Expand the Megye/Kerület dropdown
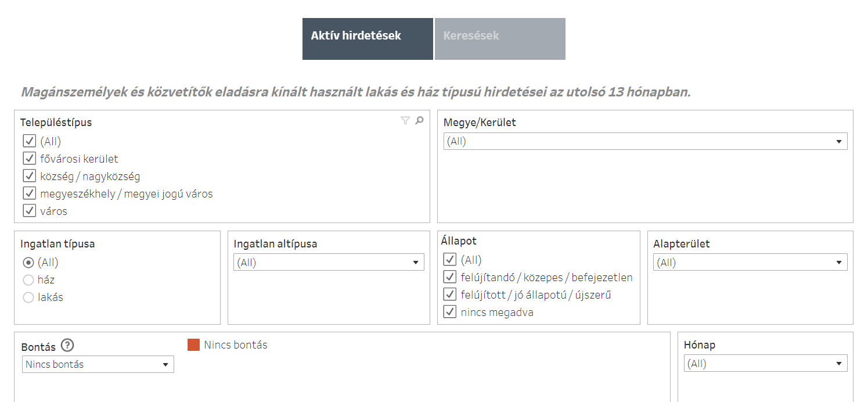The width and height of the screenshot is (868, 402). coord(645,141)
